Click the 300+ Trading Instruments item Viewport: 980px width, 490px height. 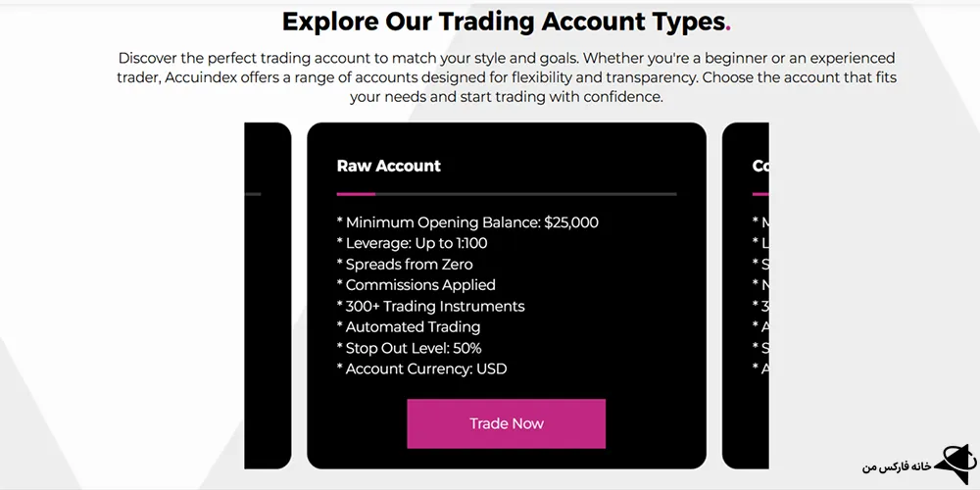(430, 307)
